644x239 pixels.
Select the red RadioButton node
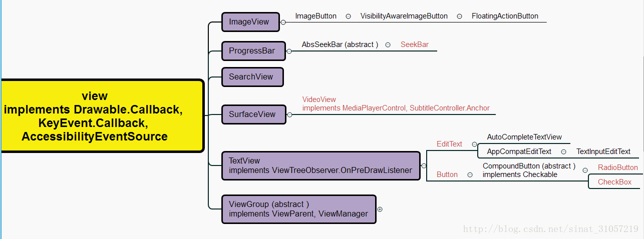(617, 167)
